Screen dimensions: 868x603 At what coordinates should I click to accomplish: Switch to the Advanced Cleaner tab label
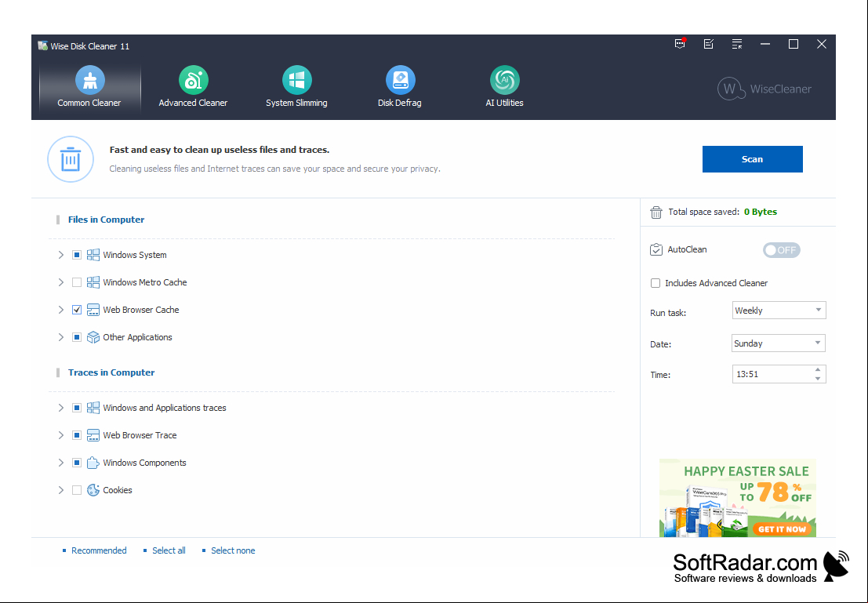pyautogui.click(x=193, y=103)
